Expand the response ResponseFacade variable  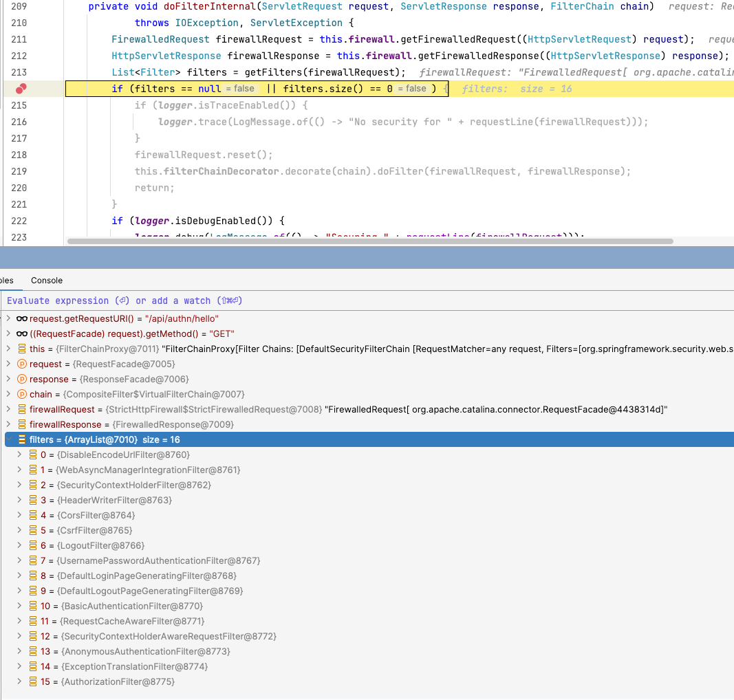coord(8,379)
